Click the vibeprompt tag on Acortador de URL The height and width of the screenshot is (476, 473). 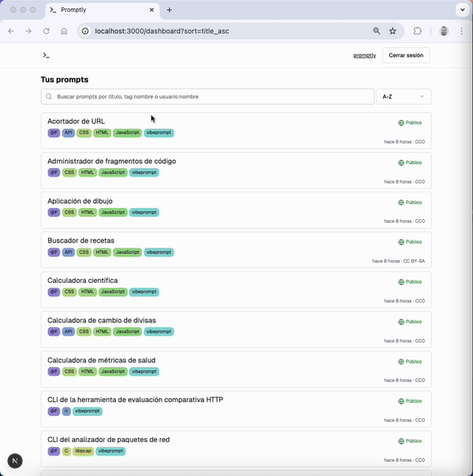(158, 132)
